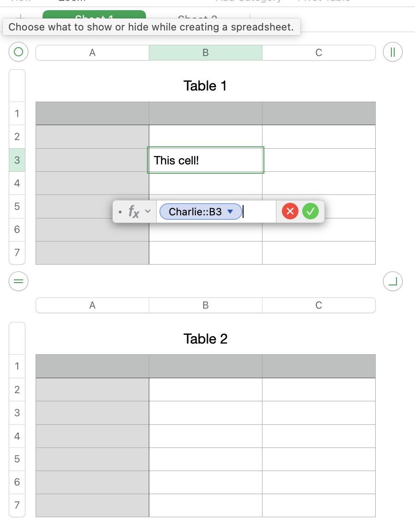Select column C header of Table 2
The image size is (415, 532).
click(x=318, y=305)
